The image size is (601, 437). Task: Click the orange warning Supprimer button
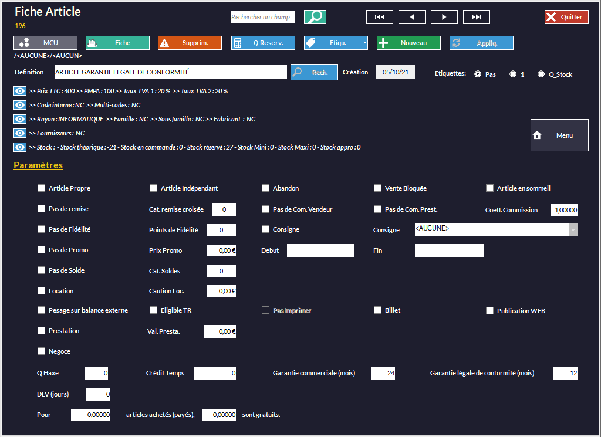pos(189,43)
